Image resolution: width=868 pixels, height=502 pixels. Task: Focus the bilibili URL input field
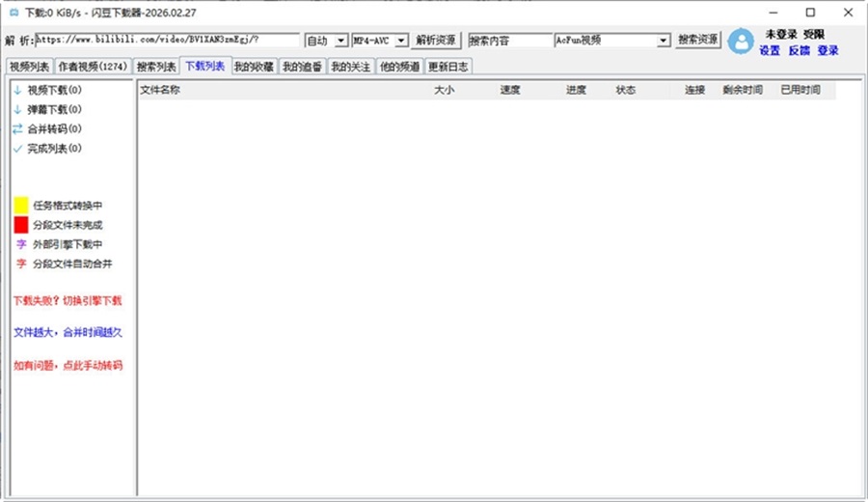167,40
